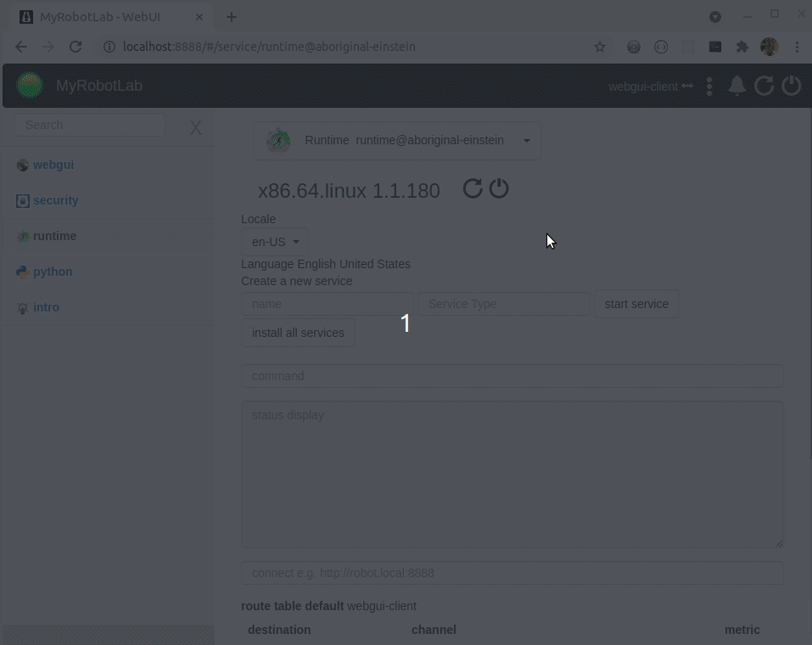
Task: Focus the Service Type field
Action: pos(504,304)
